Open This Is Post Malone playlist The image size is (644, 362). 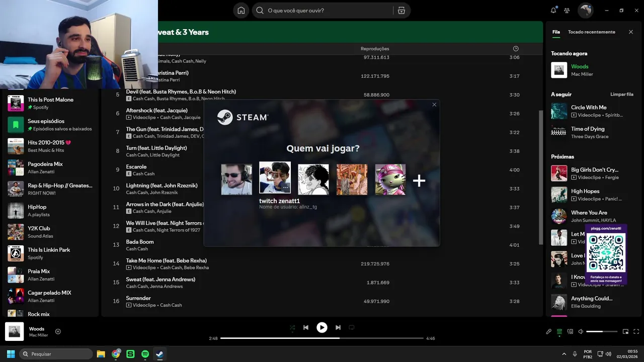click(50, 103)
